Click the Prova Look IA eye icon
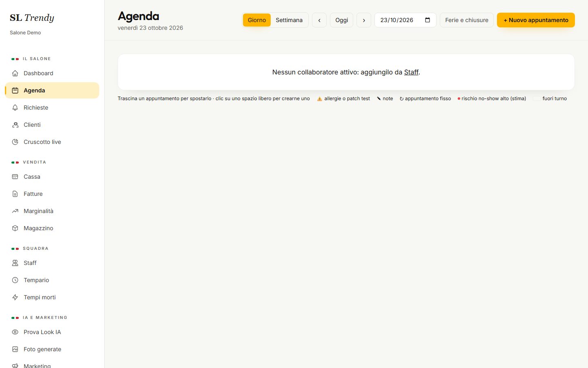Image resolution: width=588 pixels, height=368 pixels. 15,332
